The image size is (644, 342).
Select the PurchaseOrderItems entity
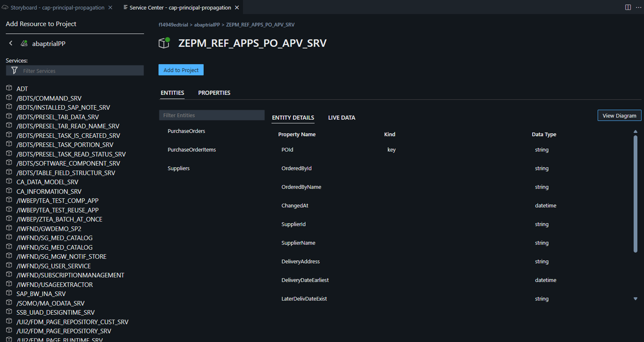pyautogui.click(x=191, y=150)
